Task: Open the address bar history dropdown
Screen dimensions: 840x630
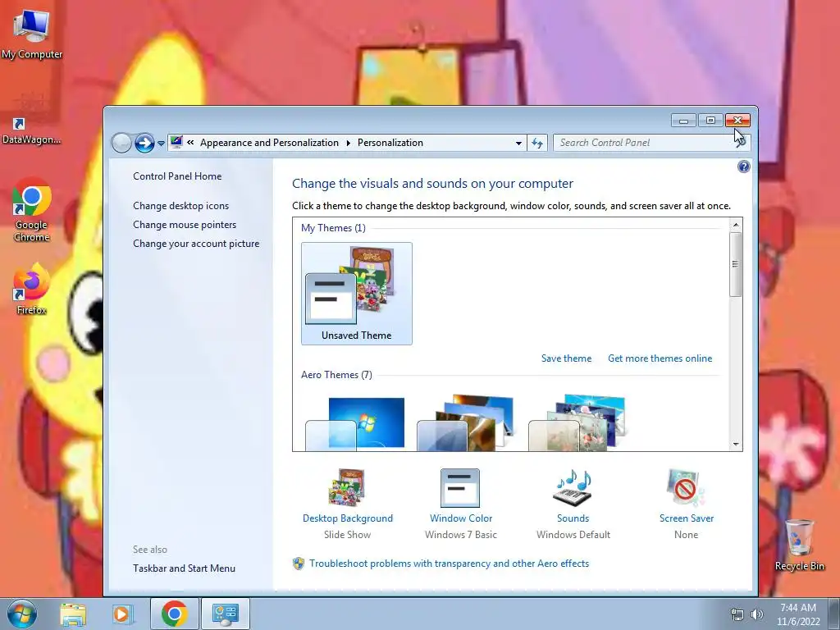Action: [x=518, y=143]
